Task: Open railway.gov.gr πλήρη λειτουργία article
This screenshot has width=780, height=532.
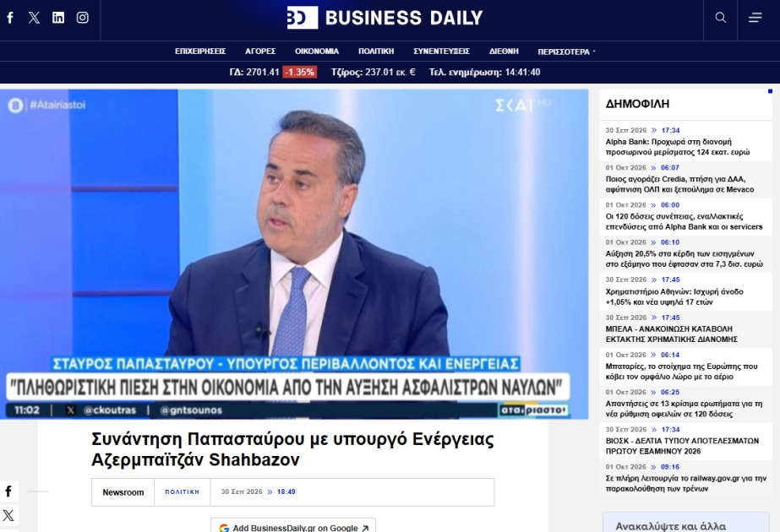Action: [686, 483]
